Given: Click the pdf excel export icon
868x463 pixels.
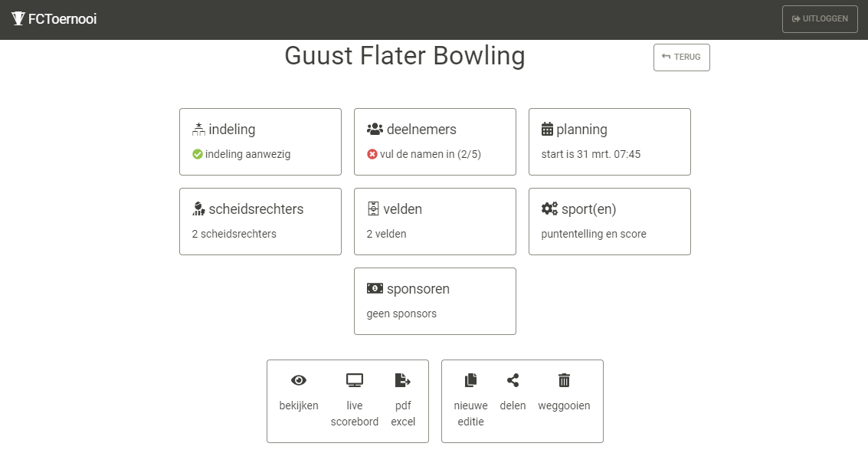Looking at the screenshot, I should pos(403,380).
